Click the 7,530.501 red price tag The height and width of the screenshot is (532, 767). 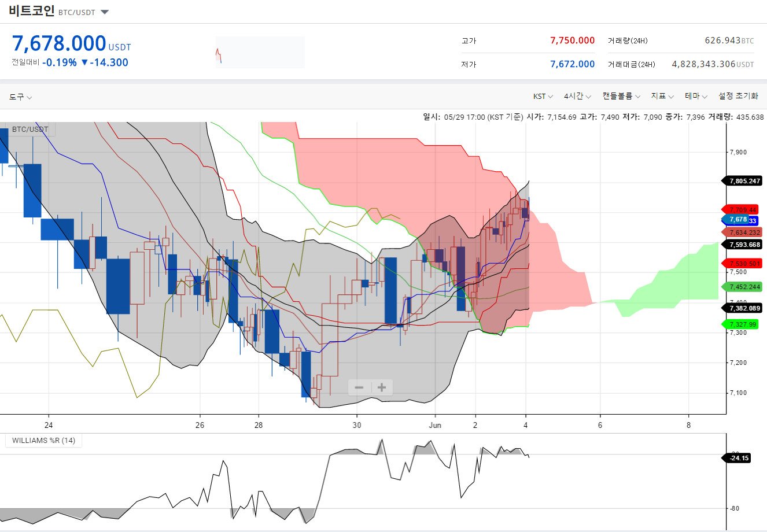(x=743, y=264)
